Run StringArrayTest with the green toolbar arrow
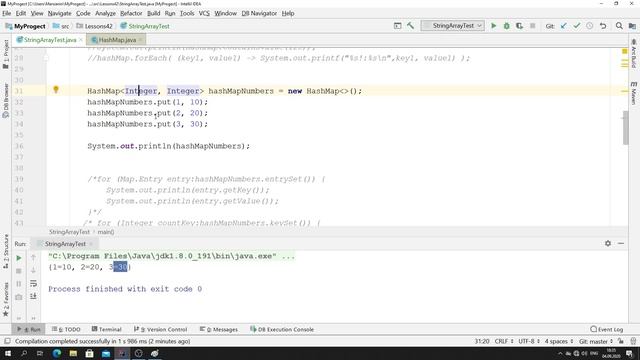 point(493,26)
